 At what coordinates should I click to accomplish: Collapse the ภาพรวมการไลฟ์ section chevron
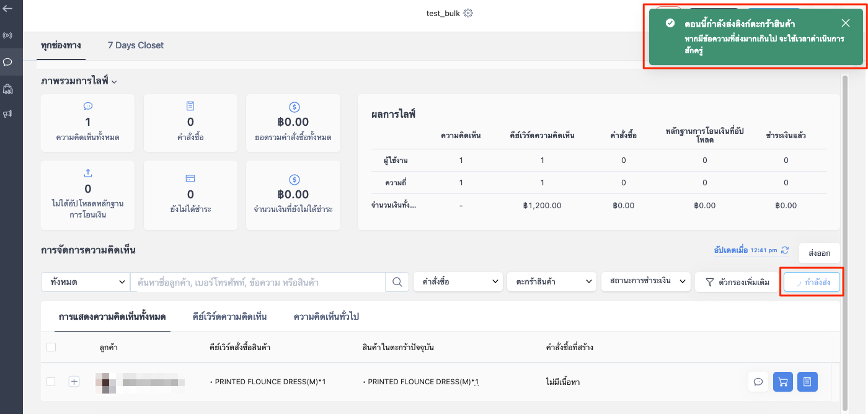[114, 81]
